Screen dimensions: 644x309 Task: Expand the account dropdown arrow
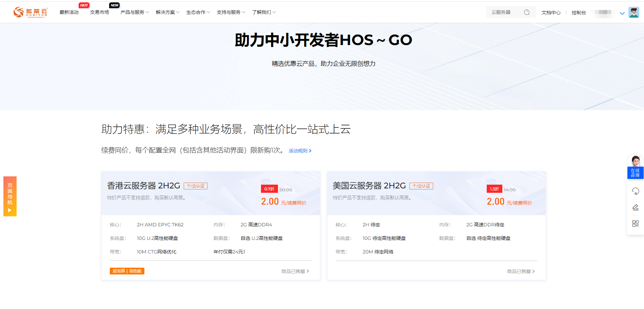pos(622,13)
